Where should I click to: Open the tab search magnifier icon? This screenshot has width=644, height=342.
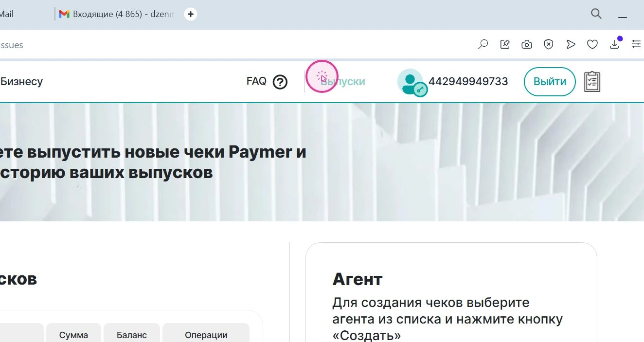[596, 14]
